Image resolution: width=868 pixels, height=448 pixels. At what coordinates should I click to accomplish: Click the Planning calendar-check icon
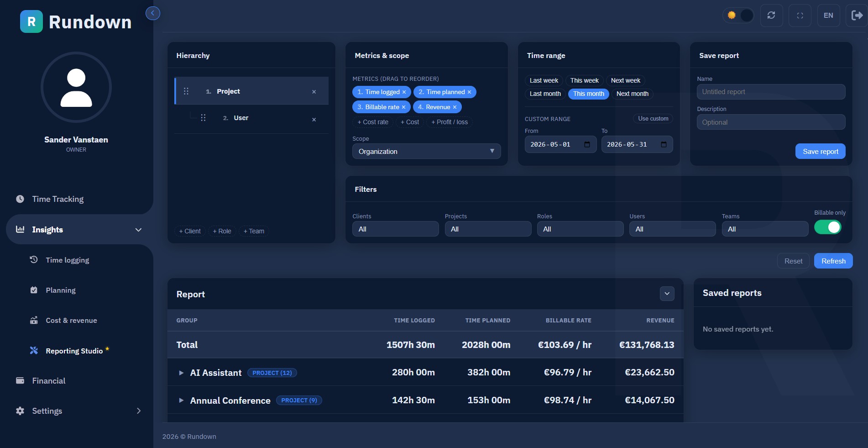coord(34,290)
